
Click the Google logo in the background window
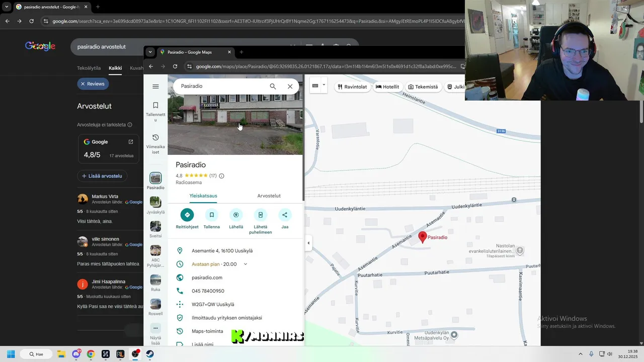(40, 46)
